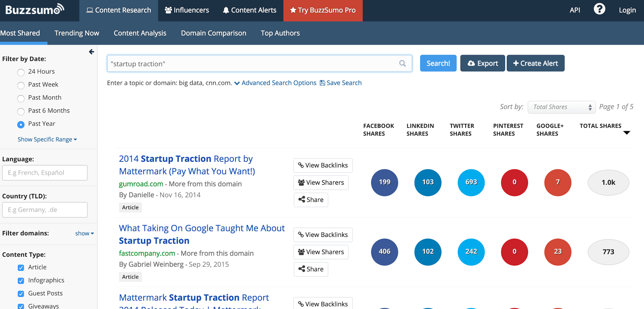This screenshot has height=309, width=644.
Task: Collapse the filter sidebar with the arrow
Action: tap(91, 51)
